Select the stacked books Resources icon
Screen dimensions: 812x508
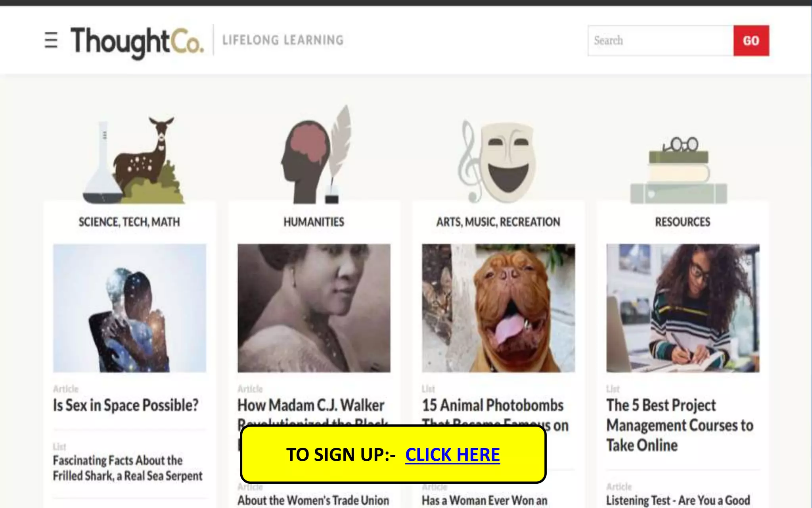point(679,170)
